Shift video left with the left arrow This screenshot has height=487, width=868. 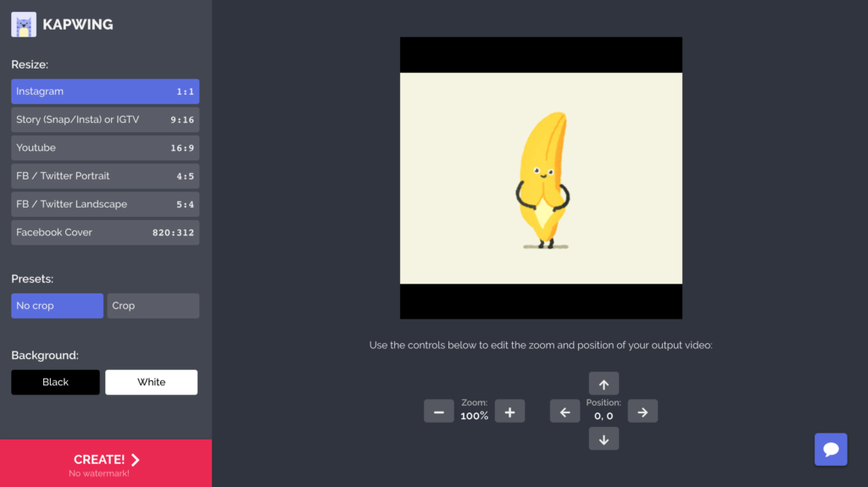[x=565, y=412]
